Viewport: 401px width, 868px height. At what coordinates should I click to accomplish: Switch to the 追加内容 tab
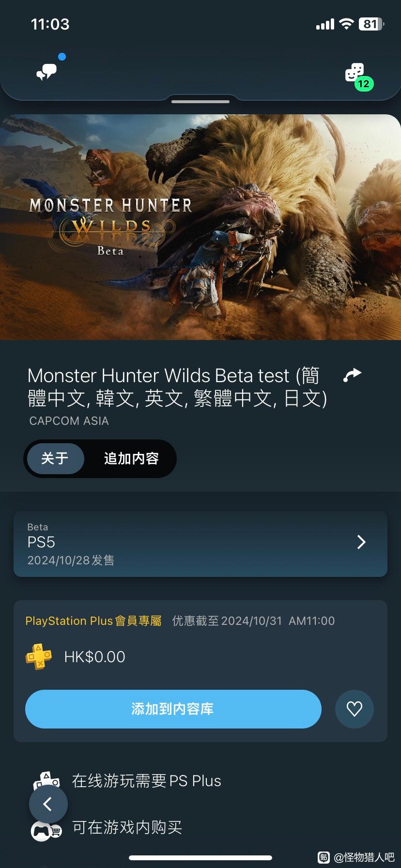tap(131, 458)
